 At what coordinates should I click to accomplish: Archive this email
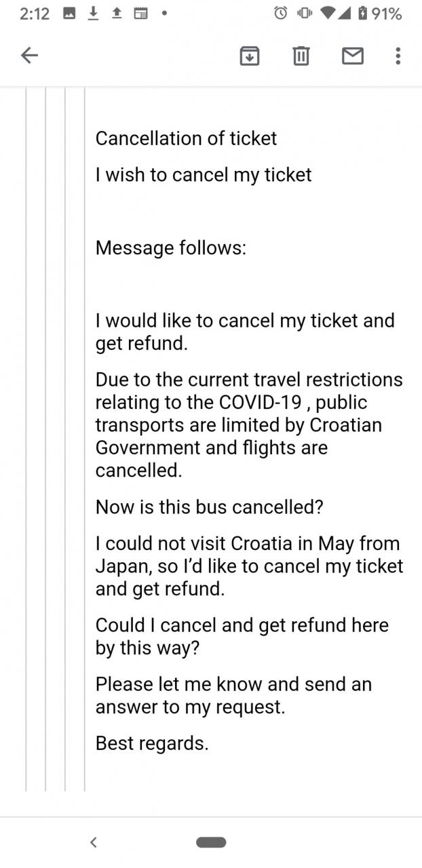point(250,56)
